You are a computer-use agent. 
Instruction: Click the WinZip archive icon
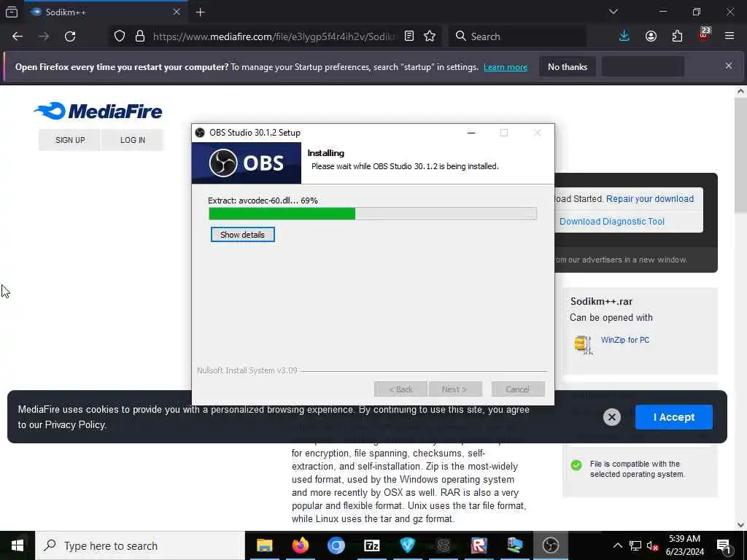point(583,344)
